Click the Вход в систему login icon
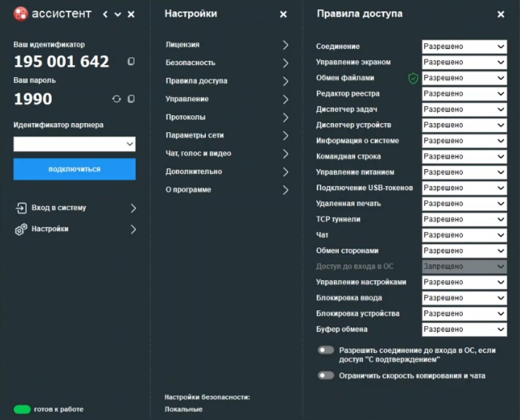The image size is (520, 420). (x=21, y=208)
